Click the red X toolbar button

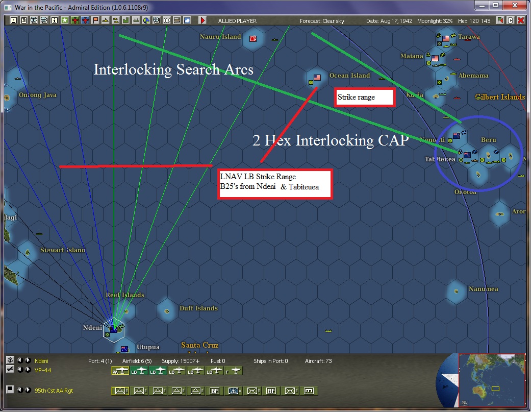point(520,20)
